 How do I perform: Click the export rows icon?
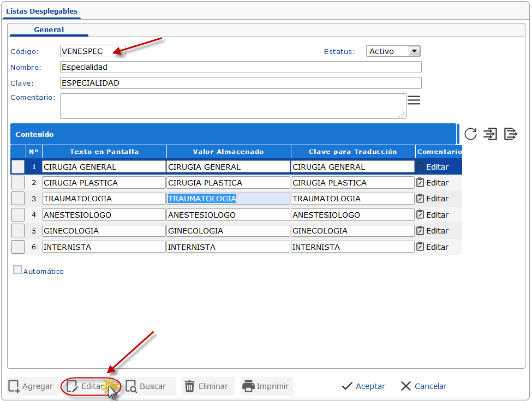click(510, 134)
